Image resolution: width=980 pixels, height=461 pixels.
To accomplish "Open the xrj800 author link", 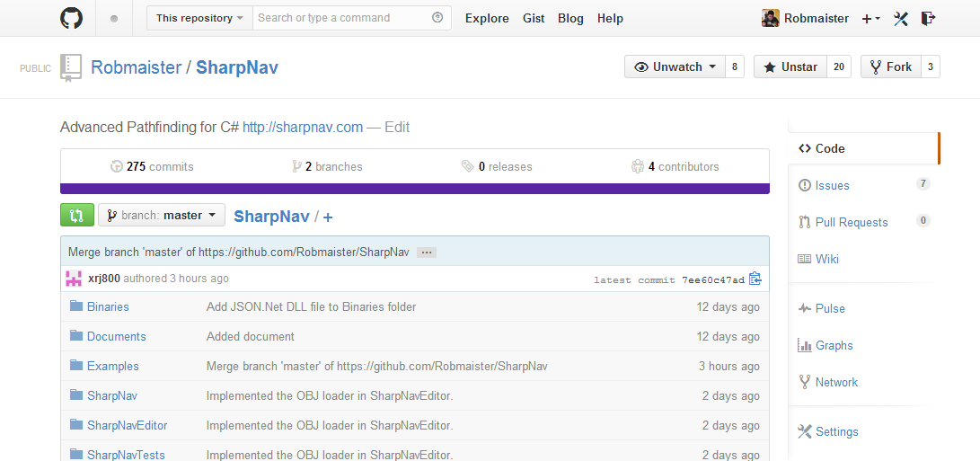I will click(x=104, y=279).
